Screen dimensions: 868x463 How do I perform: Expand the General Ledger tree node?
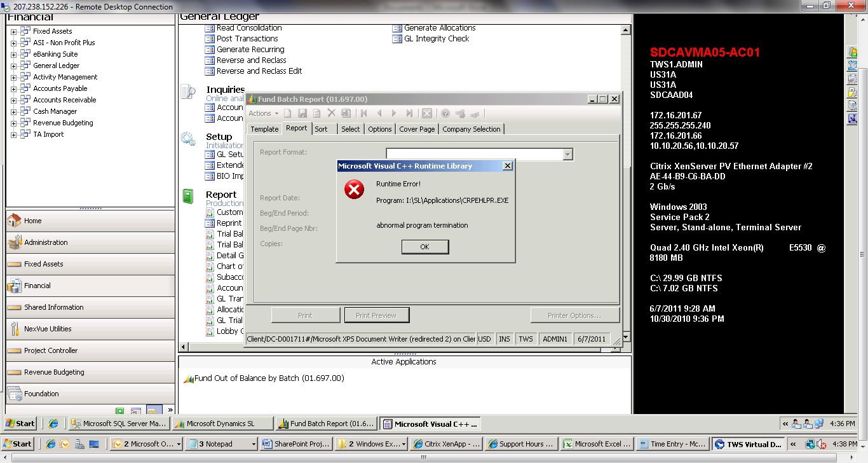pyautogui.click(x=13, y=66)
